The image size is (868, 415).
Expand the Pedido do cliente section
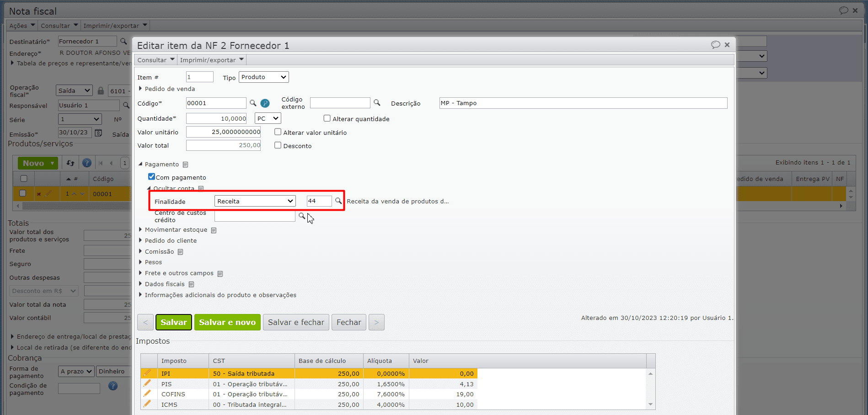167,241
